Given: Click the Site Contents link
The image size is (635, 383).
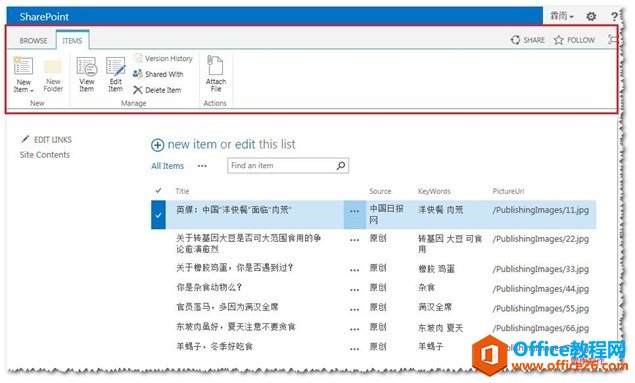Looking at the screenshot, I should click(45, 155).
